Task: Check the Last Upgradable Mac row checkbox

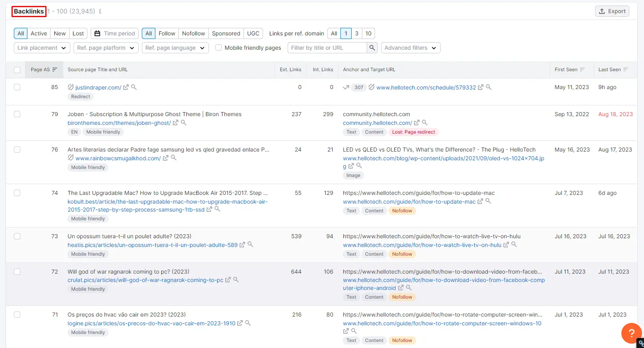Action: [x=17, y=193]
